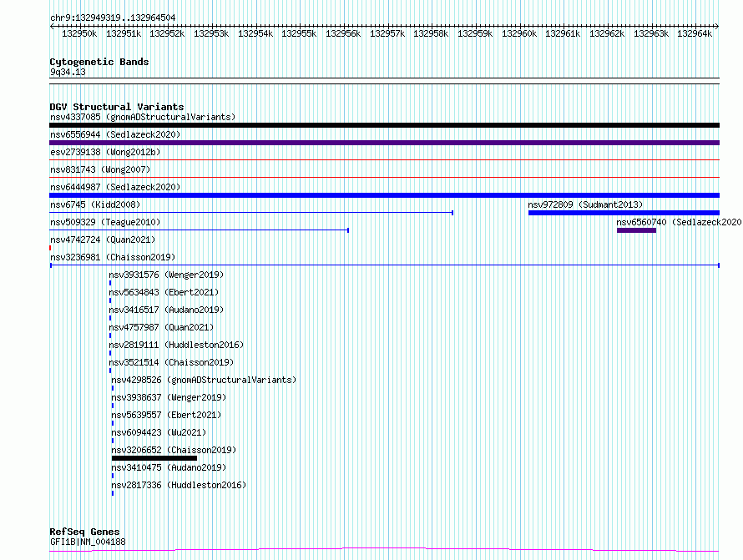Click the nsv4757987 (Quan2021) label
This screenshot has height=560, width=743.
point(161,327)
